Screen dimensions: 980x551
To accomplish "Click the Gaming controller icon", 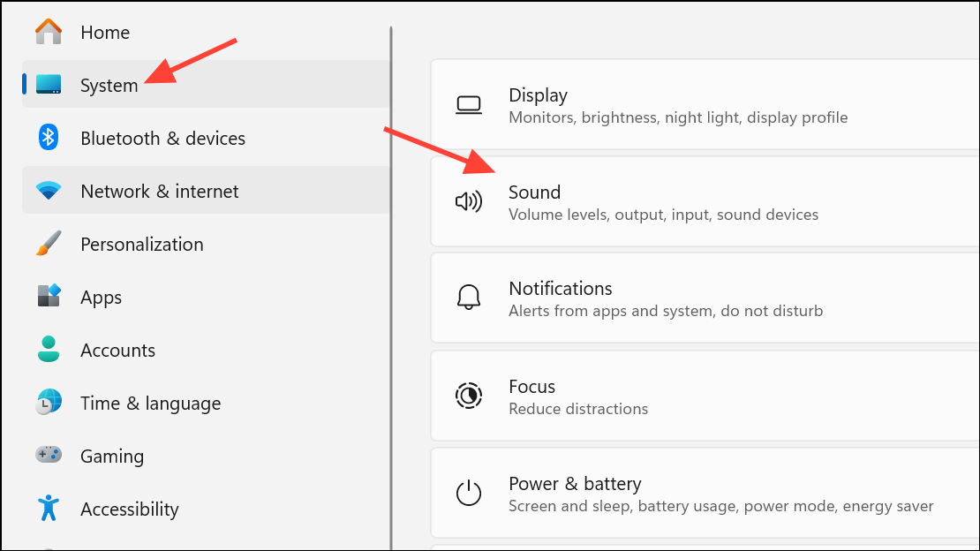I will click(49, 455).
